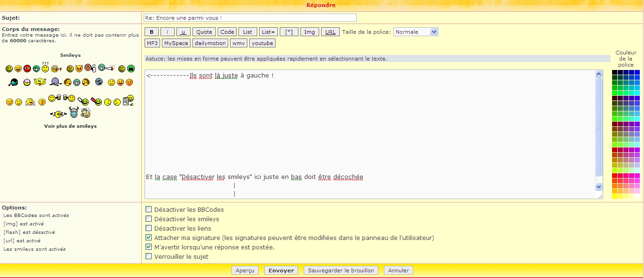Insert the orange devil smiley with horns
644x278 pixels.
79,69
